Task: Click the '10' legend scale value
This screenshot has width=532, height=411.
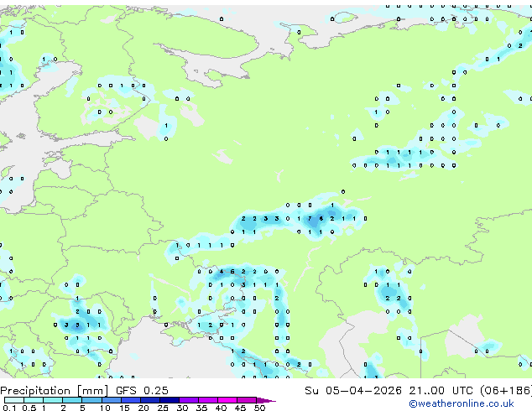Action: click(x=105, y=408)
